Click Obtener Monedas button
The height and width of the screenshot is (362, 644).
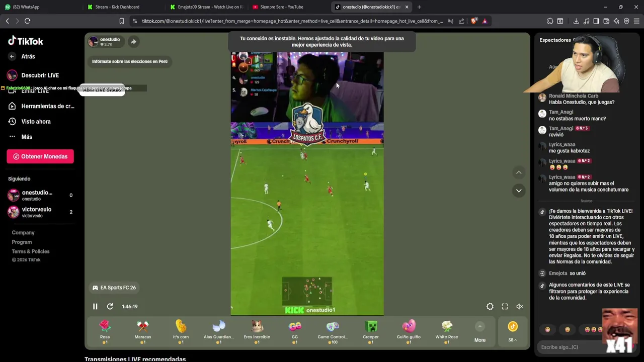40,156
